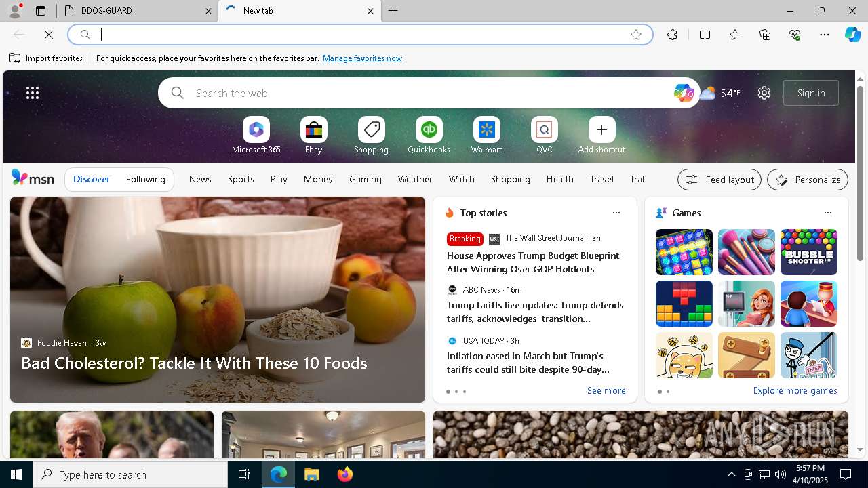Open Trump tariffs live updates story
Screen dimensions: 868x488
[535, 312]
